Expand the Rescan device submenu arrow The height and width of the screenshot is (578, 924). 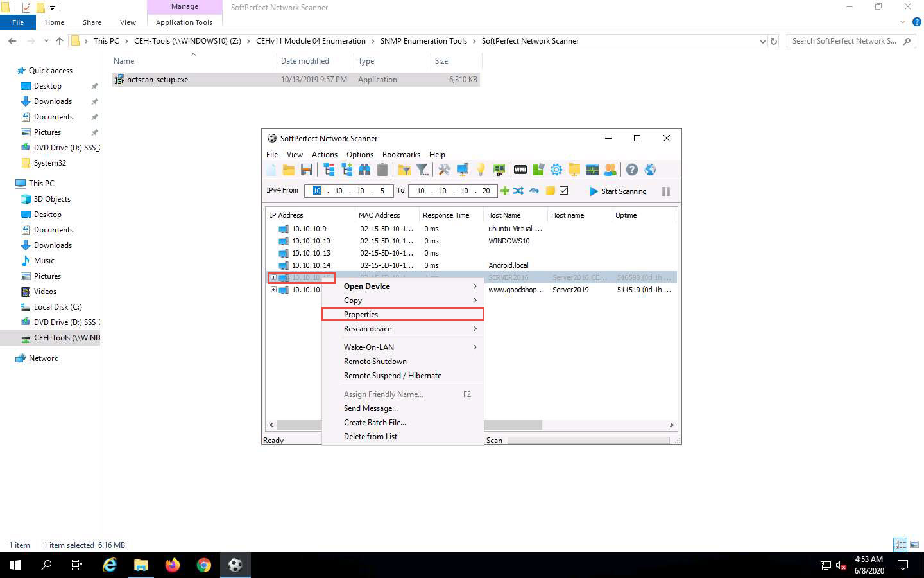pyautogui.click(x=475, y=329)
